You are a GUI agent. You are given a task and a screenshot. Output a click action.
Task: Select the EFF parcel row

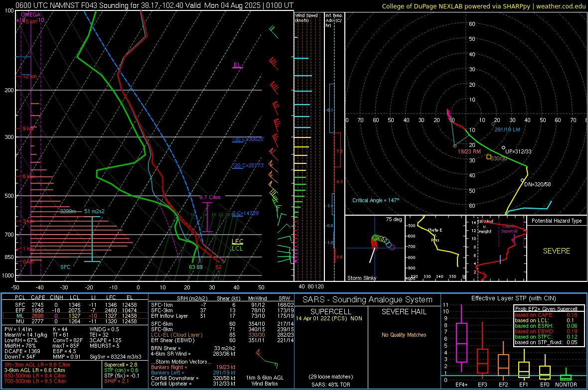(x=75, y=310)
